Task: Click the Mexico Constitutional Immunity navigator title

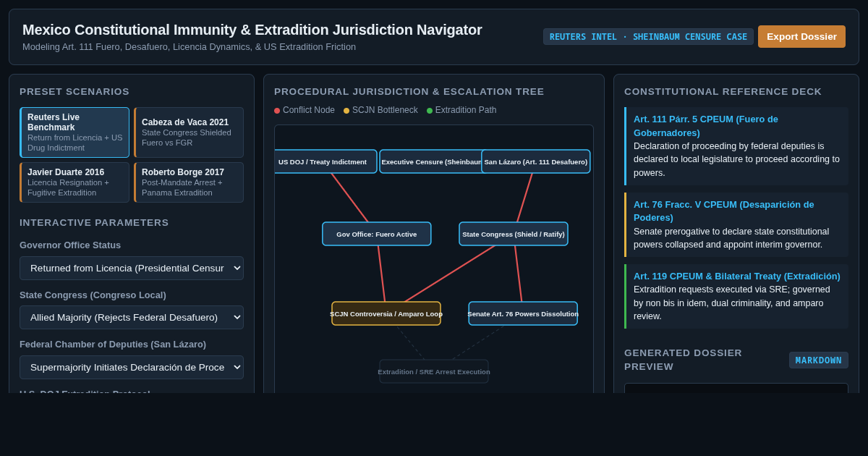Action: pyautogui.click(x=252, y=30)
